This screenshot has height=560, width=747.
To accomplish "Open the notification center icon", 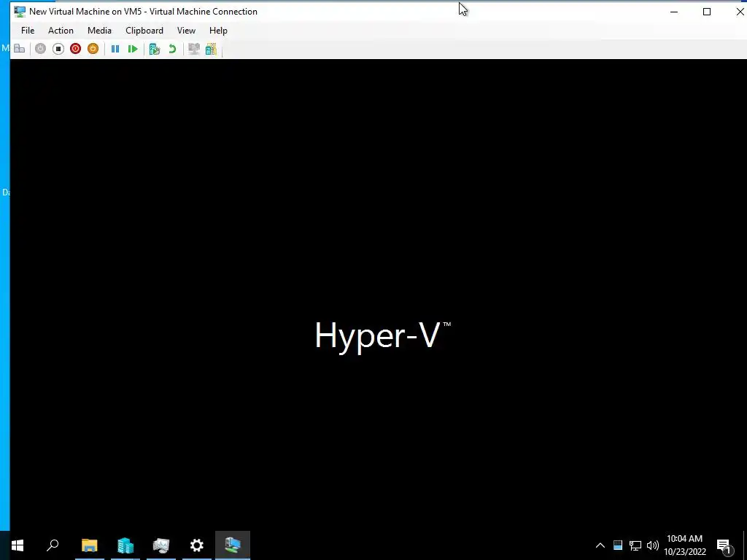I will tap(724, 545).
